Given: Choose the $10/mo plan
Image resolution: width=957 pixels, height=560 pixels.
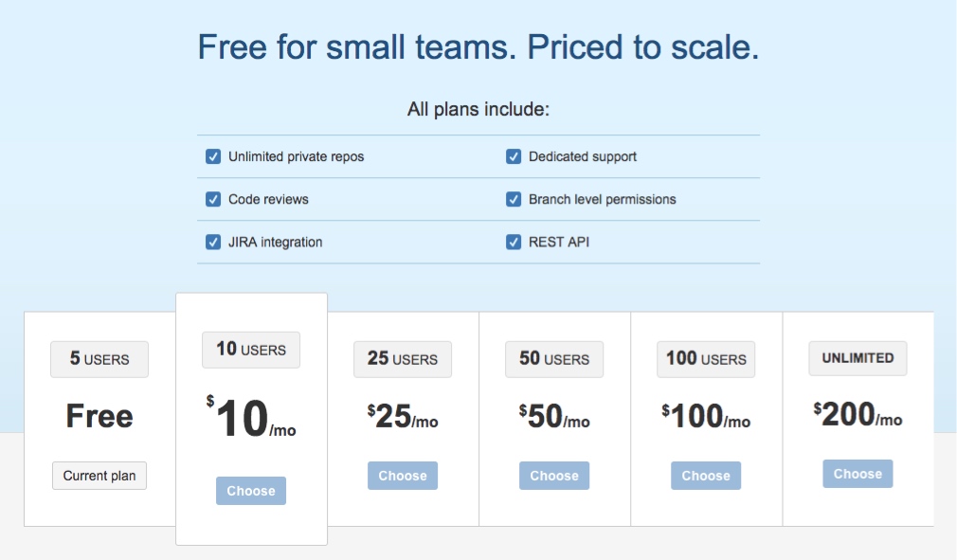Looking at the screenshot, I should point(251,491).
